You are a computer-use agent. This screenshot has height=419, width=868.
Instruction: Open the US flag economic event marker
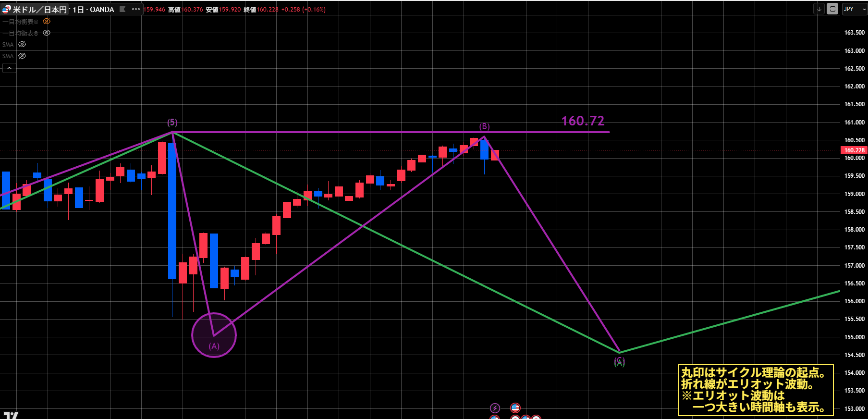click(x=515, y=408)
